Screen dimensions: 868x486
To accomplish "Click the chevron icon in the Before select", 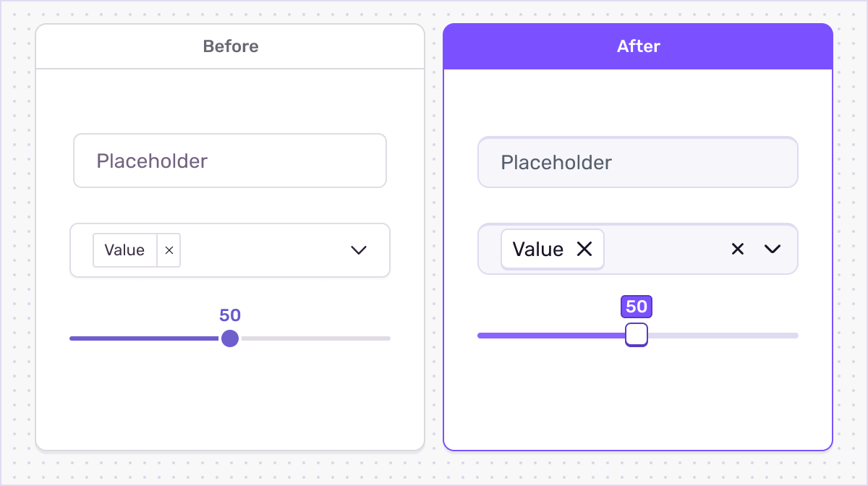I will 358,251.
